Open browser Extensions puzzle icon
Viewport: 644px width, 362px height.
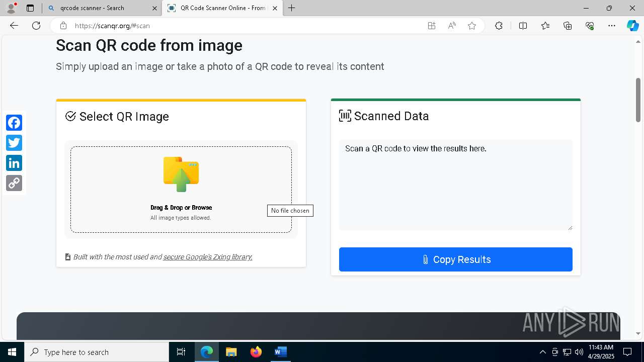(x=499, y=26)
